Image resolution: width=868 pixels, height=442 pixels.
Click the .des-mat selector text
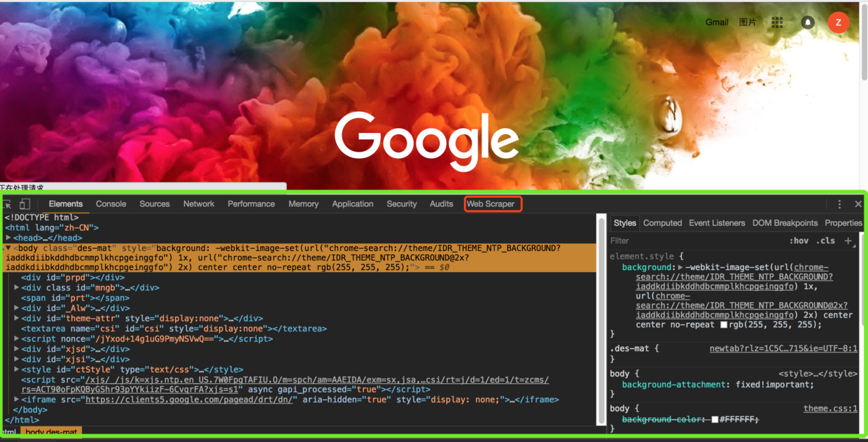631,348
